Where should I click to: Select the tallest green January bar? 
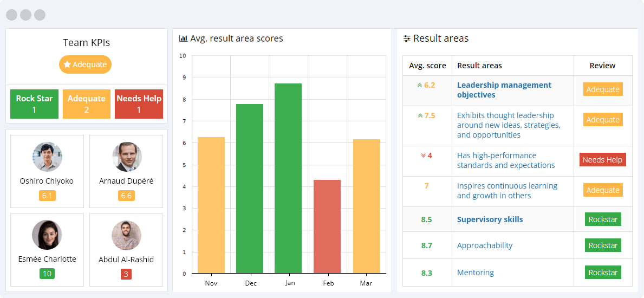tap(288, 178)
